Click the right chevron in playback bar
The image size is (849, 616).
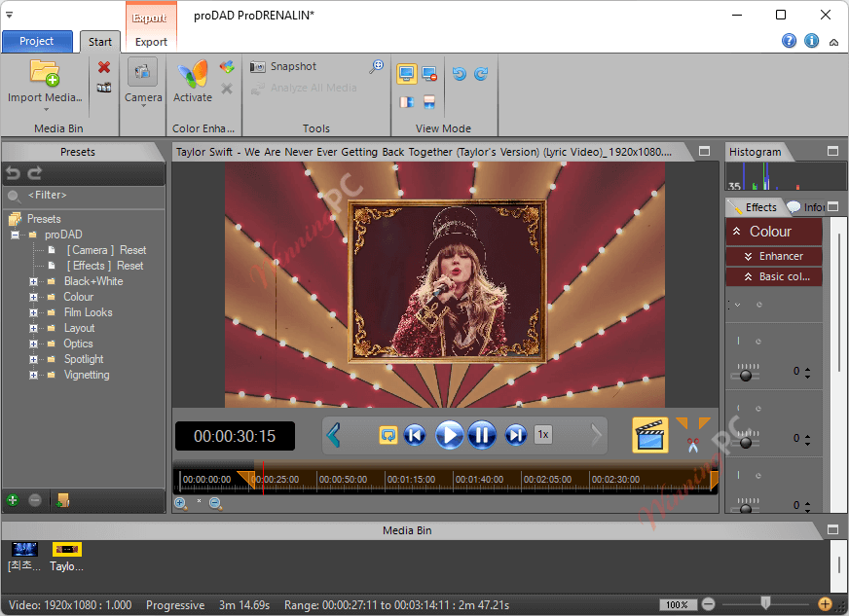pyautogui.click(x=596, y=435)
